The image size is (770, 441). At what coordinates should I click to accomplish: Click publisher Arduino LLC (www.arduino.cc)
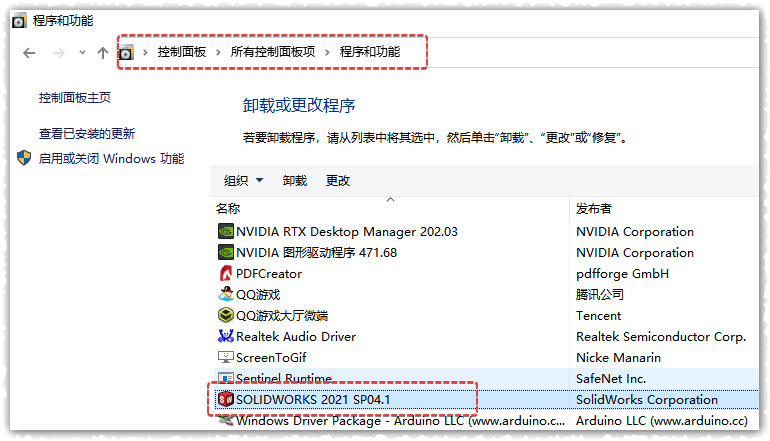pyautogui.click(x=661, y=421)
